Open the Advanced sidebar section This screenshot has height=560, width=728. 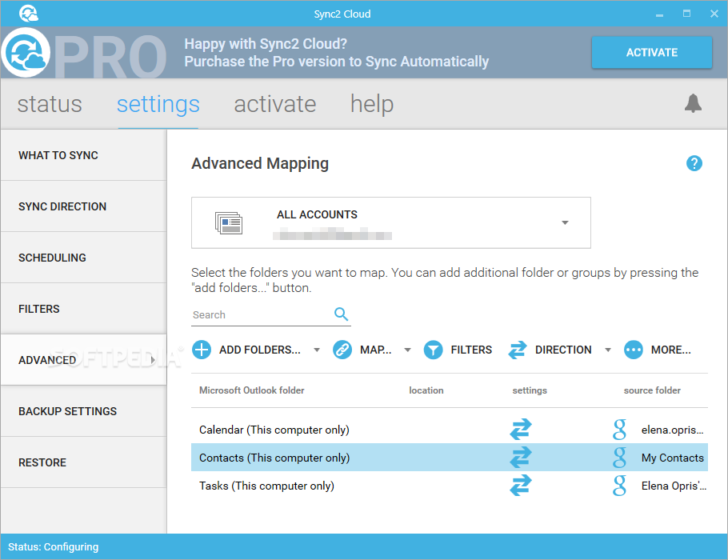(x=83, y=360)
